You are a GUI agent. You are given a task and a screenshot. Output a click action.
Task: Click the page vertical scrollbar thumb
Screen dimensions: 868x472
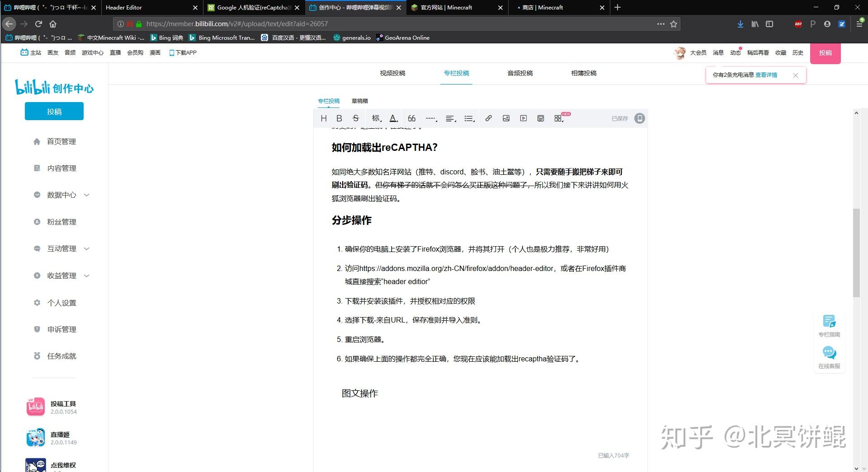tap(856, 252)
